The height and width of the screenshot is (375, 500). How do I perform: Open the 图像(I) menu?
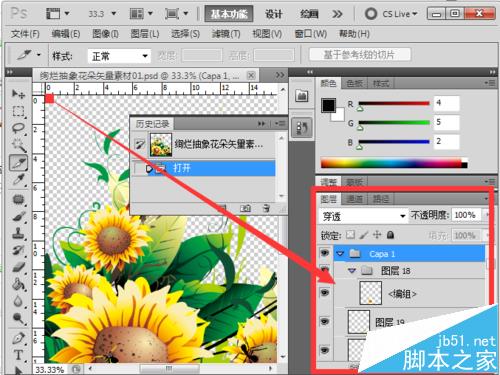coord(105,34)
